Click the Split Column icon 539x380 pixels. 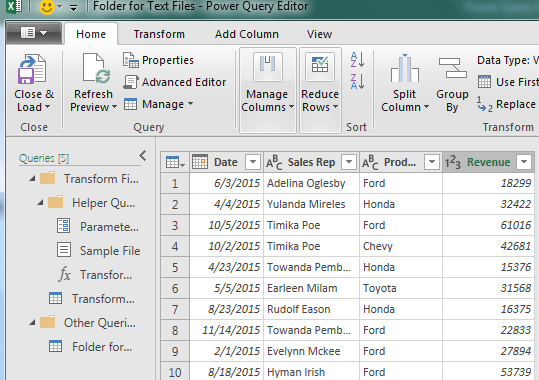(405, 68)
